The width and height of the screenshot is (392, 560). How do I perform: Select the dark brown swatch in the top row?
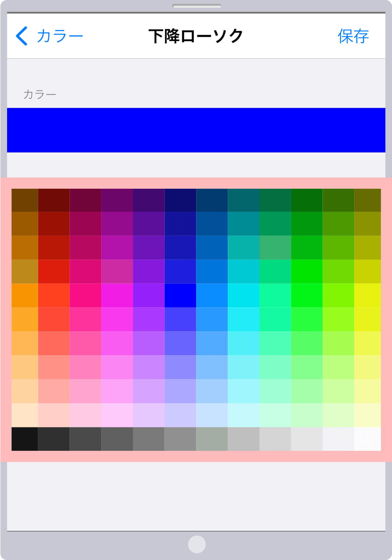point(25,200)
